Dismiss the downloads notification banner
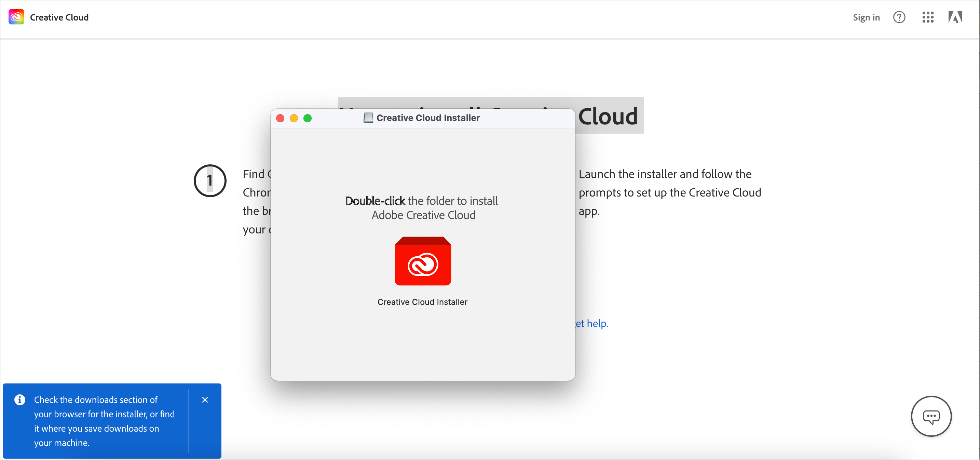This screenshot has width=980, height=460. point(205,400)
